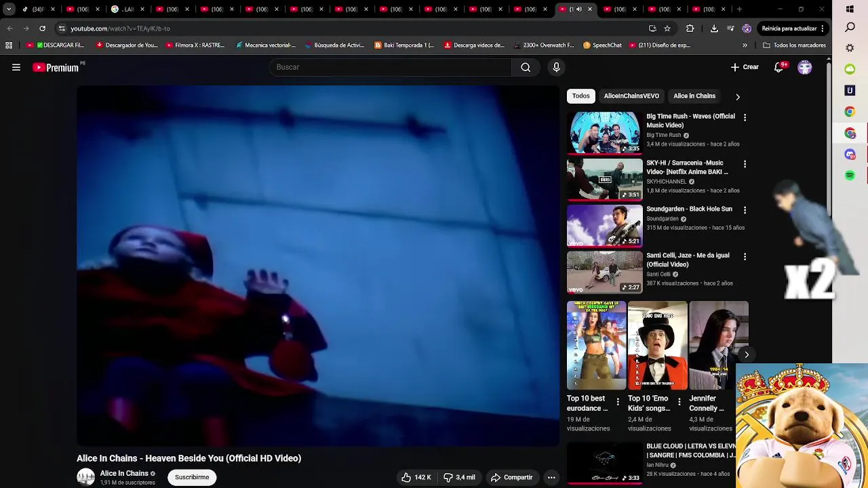The width and height of the screenshot is (868, 488).
Task: Select the Alice in Chains filter chip
Action: pyautogui.click(x=694, y=96)
